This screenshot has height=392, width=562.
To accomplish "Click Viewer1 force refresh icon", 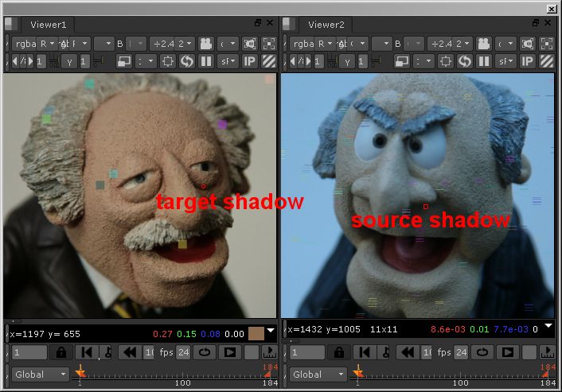I will [187, 61].
